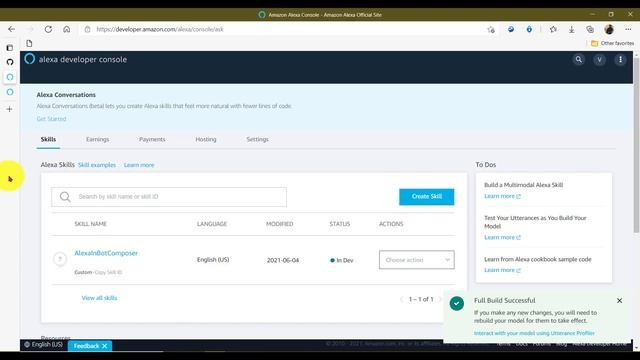
Task: Sort by SKILL NAME column header
Action: pos(90,224)
